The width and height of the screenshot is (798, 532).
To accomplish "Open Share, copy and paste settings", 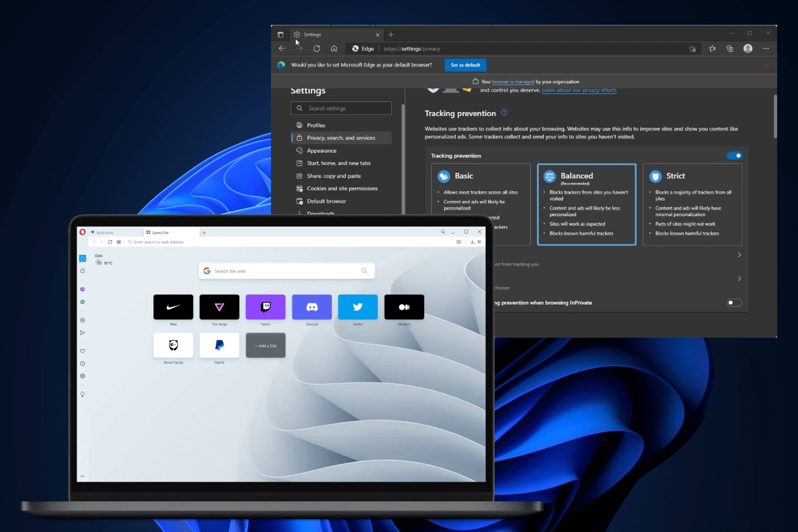I will [341, 176].
